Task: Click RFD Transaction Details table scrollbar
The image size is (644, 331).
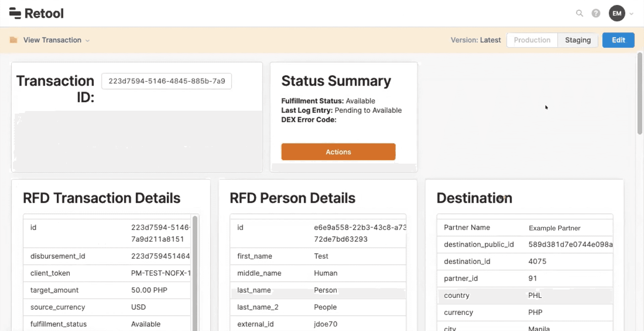Action: pyautogui.click(x=195, y=268)
